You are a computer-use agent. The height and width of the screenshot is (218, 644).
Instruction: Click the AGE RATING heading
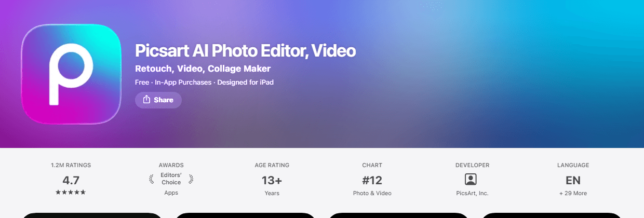point(272,165)
